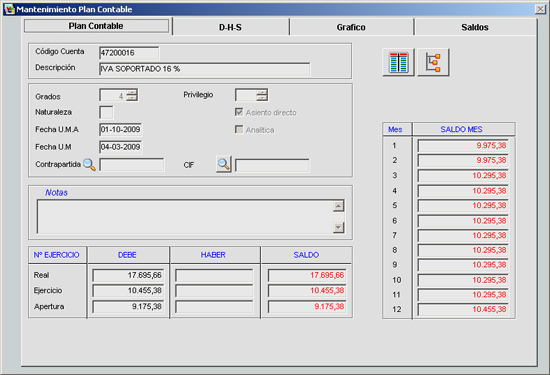The width and height of the screenshot is (550, 375).
Task: Select month 12 saldo 10.455,38
Action: point(463,309)
